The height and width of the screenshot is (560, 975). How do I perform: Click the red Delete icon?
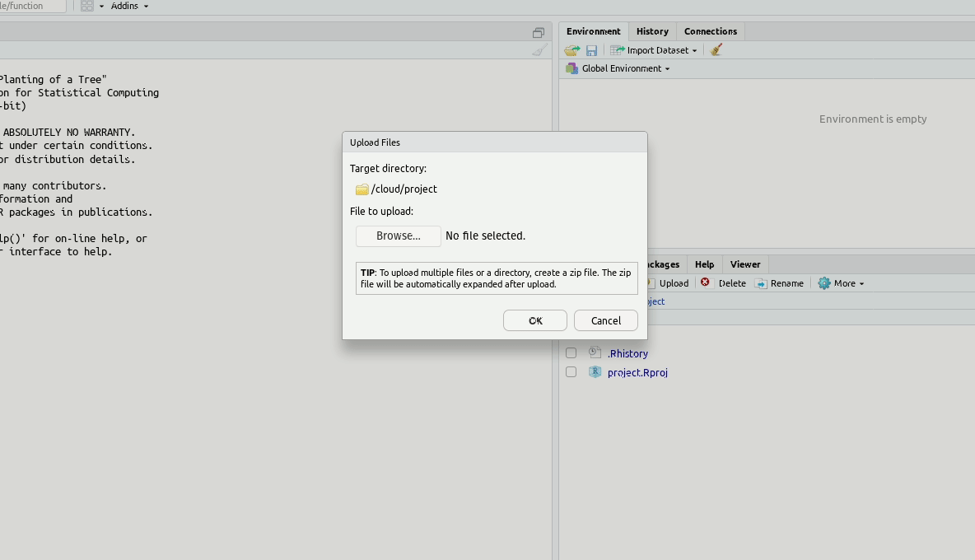705,282
